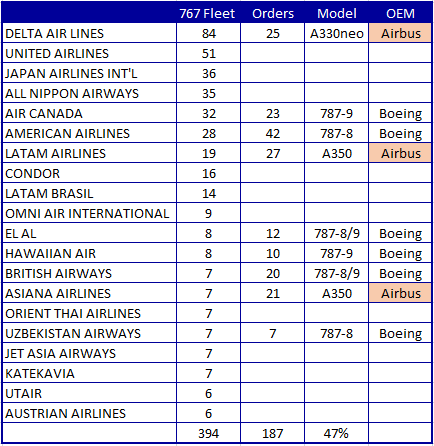Screen dimensions: 434x446
Task: Click UZBEKISTAN AIRWAYS 787-8 model cell
Action: coord(336,333)
